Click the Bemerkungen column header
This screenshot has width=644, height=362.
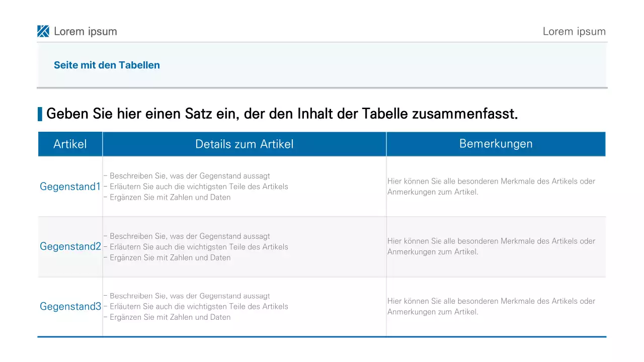tap(496, 144)
